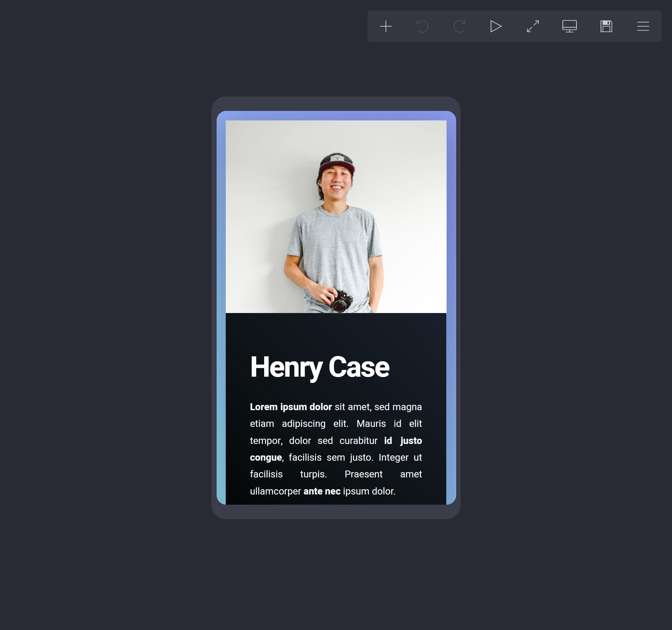Click the bold "ante nec" text

[322, 491]
